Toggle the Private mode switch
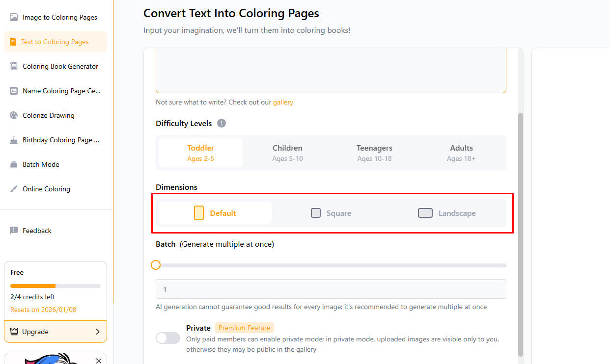Image resolution: width=610 pixels, height=364 pixels. click(x=168, y=338)
